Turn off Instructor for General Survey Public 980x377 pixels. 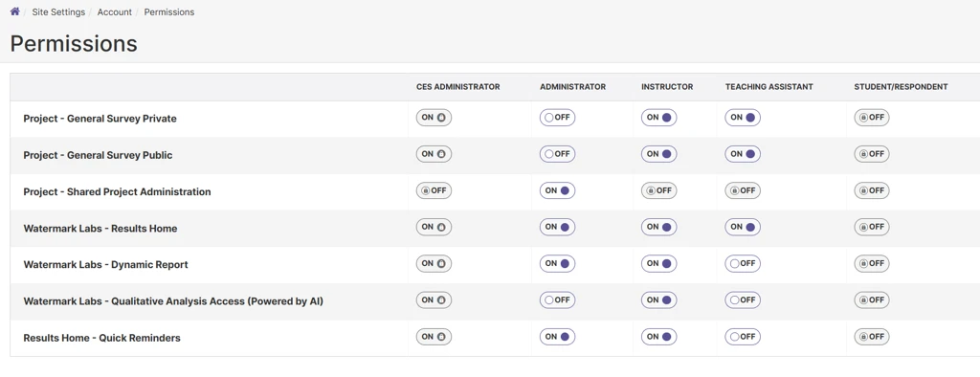658,154
